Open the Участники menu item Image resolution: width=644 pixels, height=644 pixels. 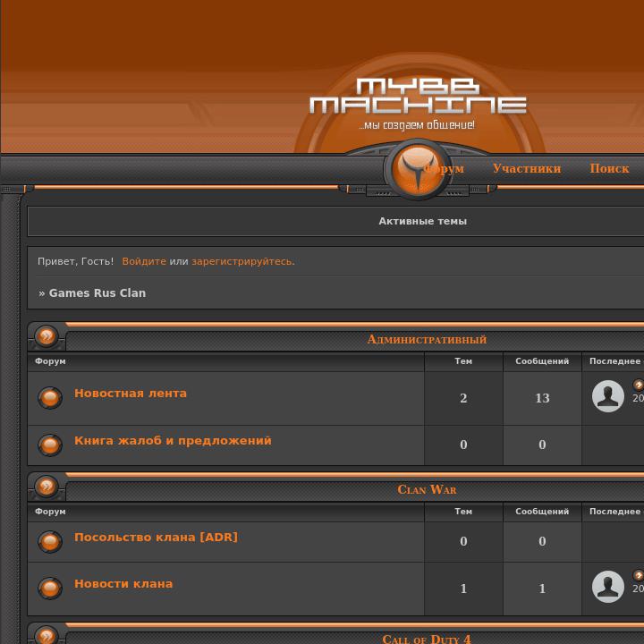click(527, 168)
